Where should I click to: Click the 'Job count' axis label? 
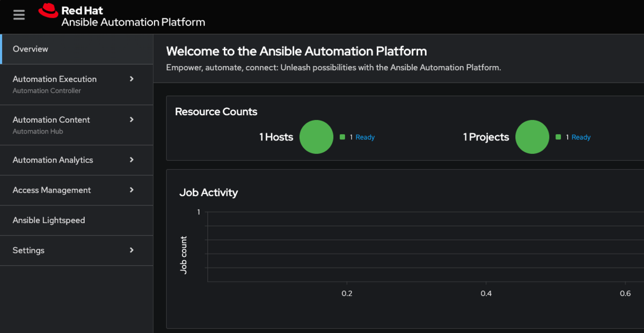[x=184, y=255]
